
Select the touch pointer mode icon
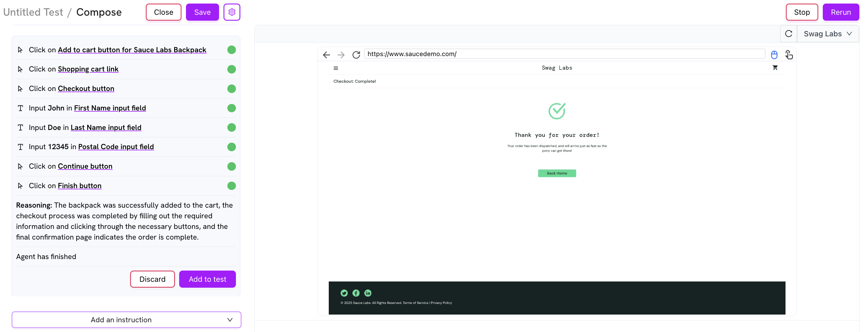tap(789, 55)
